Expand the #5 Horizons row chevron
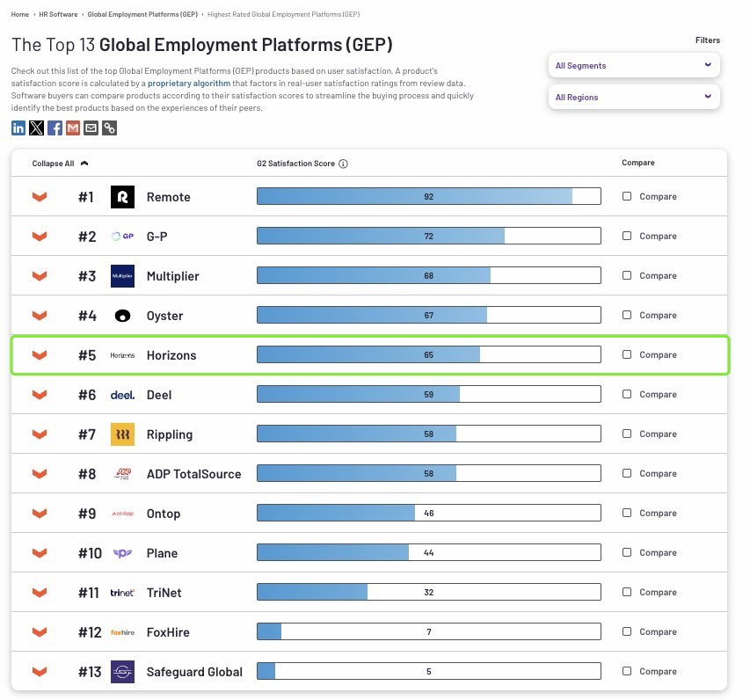Screen dimensions: 750x700 pyautogui.click(x=40, y=355)
